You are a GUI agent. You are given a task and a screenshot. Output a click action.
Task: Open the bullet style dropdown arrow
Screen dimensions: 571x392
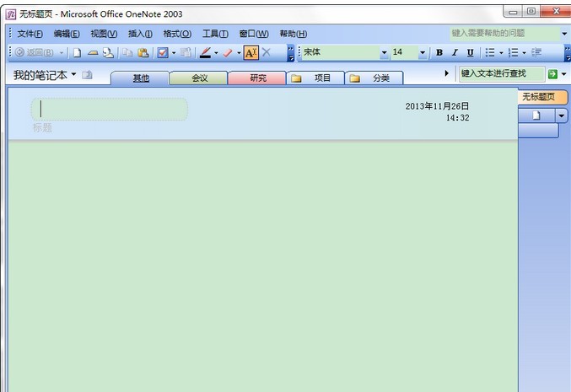coord(501,53)
